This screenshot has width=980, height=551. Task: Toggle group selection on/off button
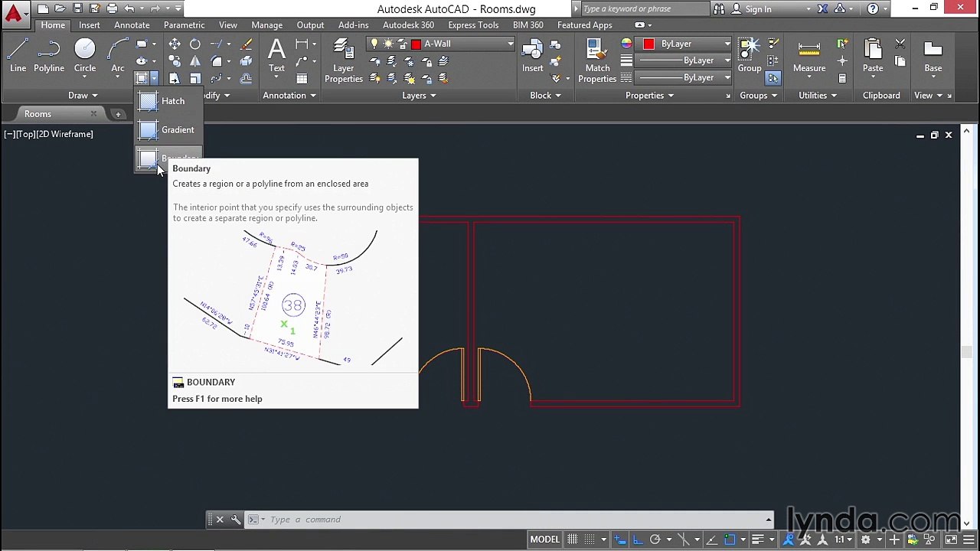[773, 78]
